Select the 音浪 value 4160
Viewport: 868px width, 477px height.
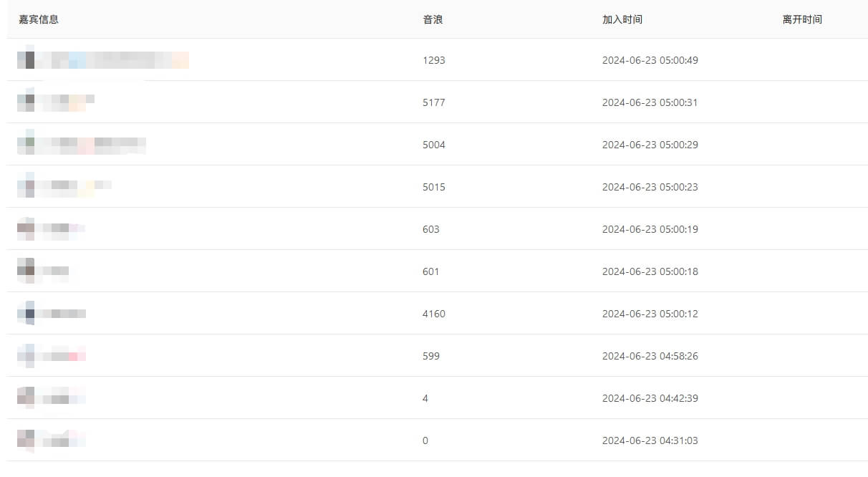pos(434,314)
